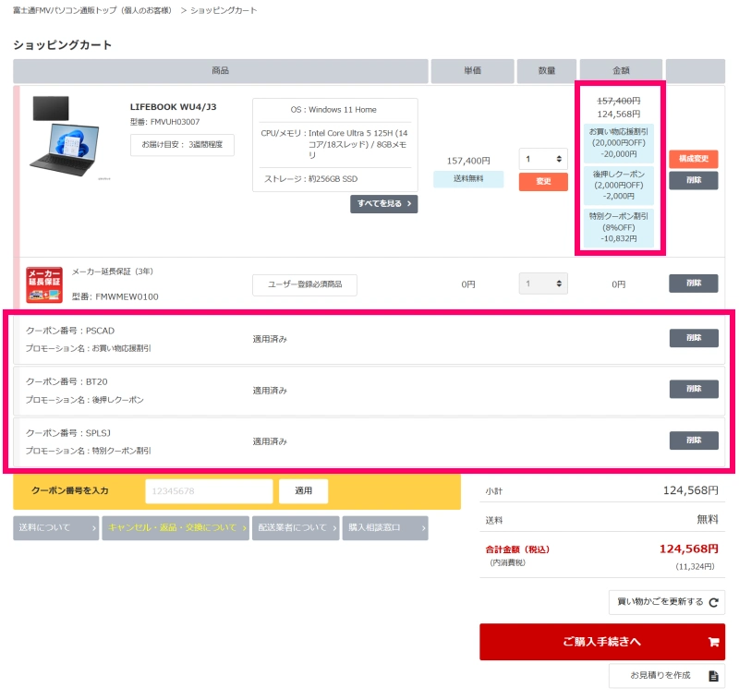Remove coupon BT20 with its 削除 button
739x700 pixels.
click(693, 389)
